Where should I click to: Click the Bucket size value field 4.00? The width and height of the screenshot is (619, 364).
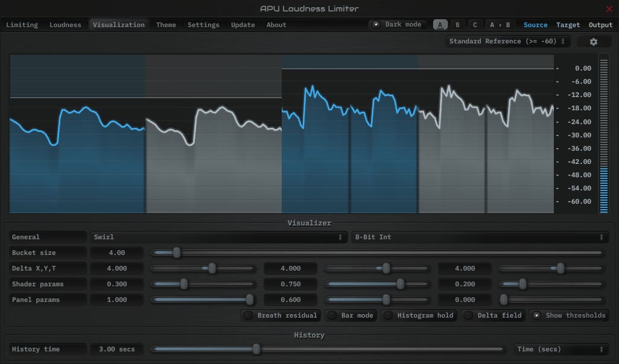click(x=116, y=253)
